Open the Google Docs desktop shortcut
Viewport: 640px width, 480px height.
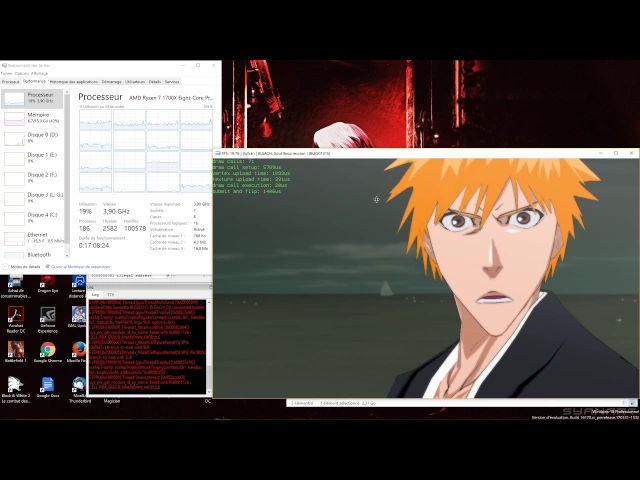pyautogui.click(x=48, y=387)
